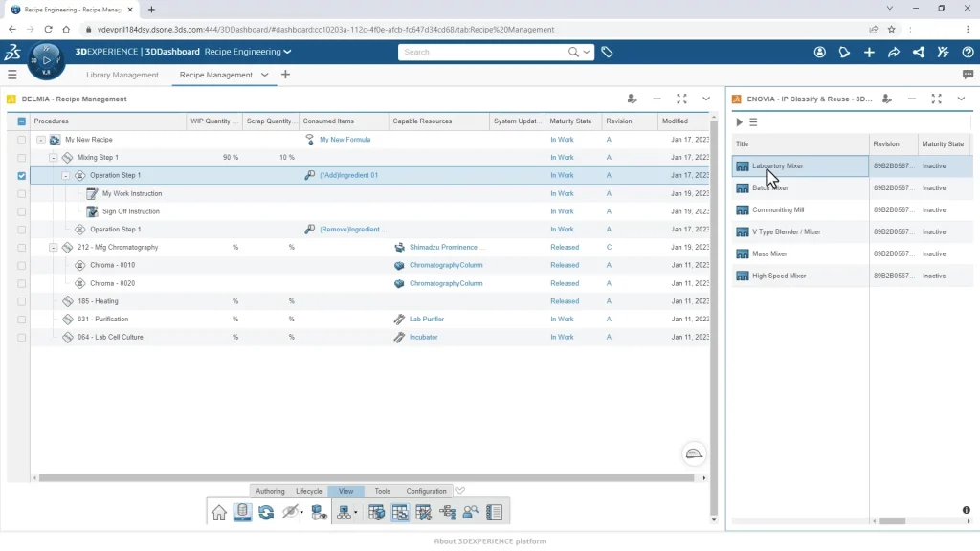Click the tag icon beside search bar
This screenshot has height=551, width=980.
point(607,52)
